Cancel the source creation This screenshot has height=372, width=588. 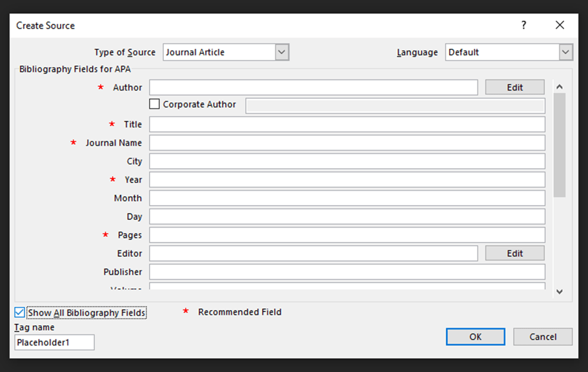pos(542,337)
